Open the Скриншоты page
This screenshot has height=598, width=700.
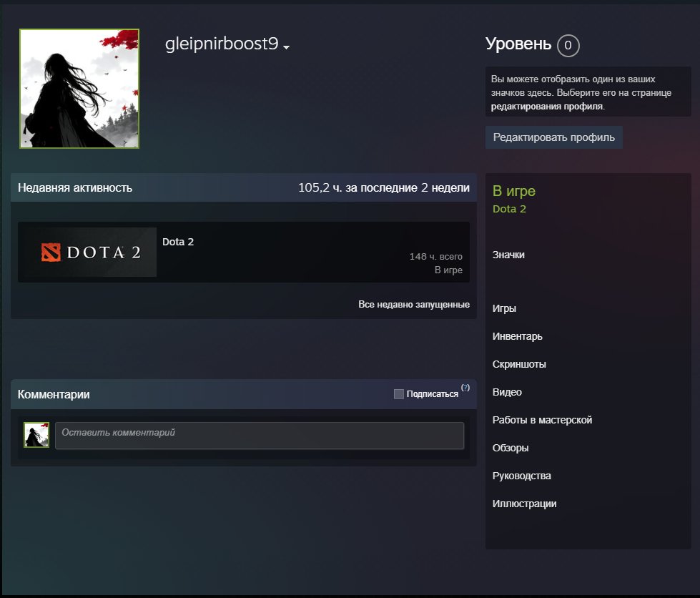[519, 364]
